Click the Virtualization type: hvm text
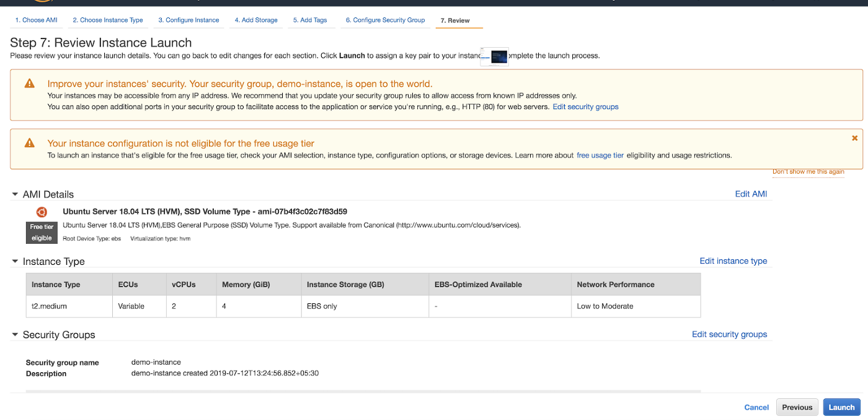The width and height of the screenshot is (868, 420). tap(161, 238)
